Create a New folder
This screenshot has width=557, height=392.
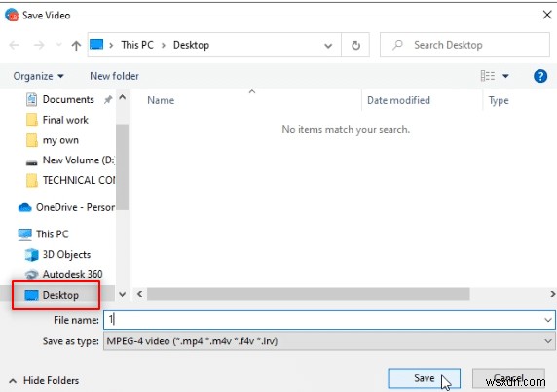[114, 76]
